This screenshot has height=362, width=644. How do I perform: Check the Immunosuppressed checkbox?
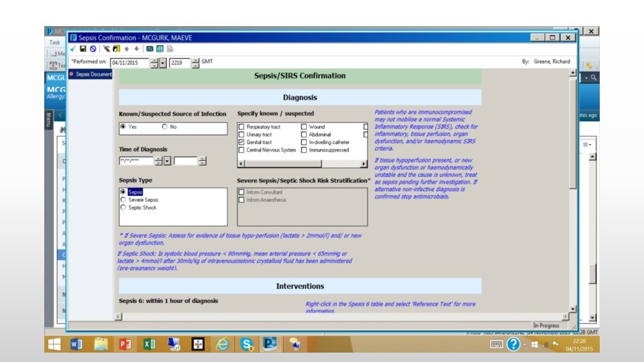tap(304, 149)
